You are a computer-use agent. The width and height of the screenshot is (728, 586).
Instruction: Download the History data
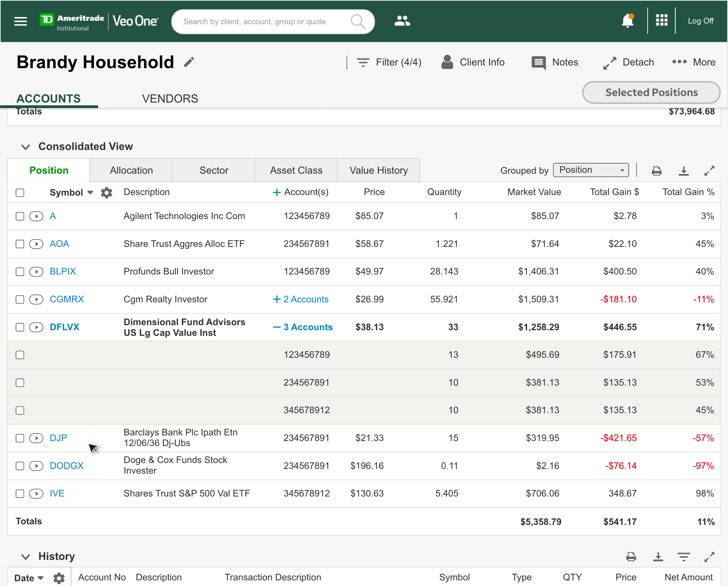[x=658, y=556]
